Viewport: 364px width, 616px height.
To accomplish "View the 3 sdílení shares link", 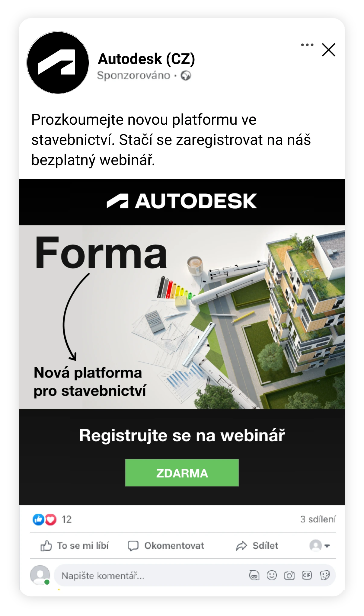I will pos(318,519).
